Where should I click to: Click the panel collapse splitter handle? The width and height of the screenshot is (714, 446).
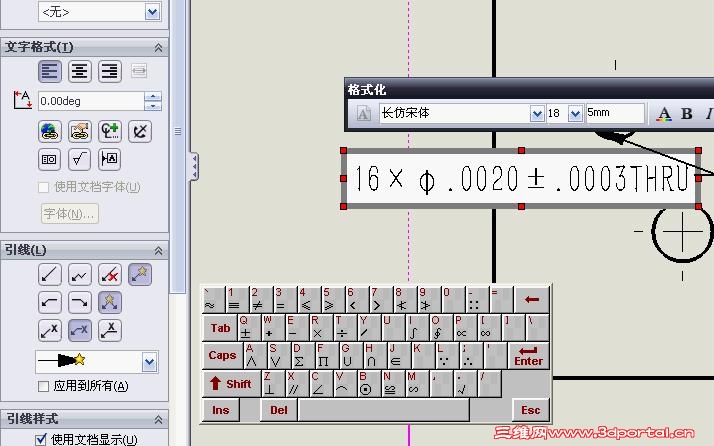coord(194,166)
